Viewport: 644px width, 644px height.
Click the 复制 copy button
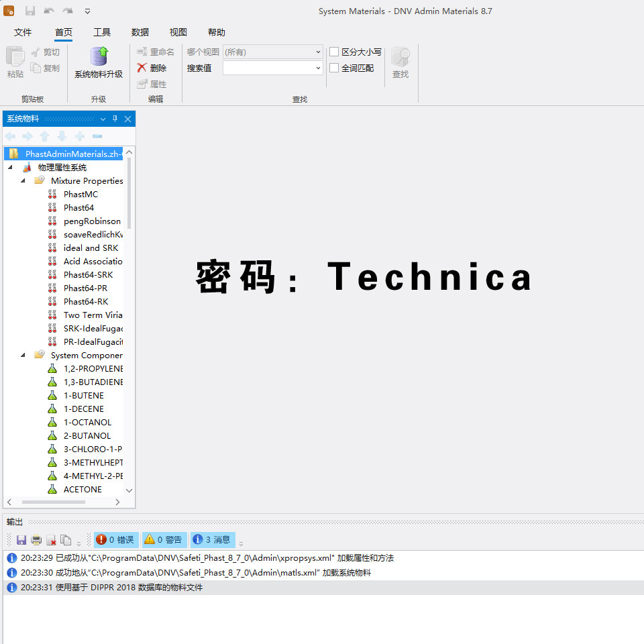coord(46,68)
